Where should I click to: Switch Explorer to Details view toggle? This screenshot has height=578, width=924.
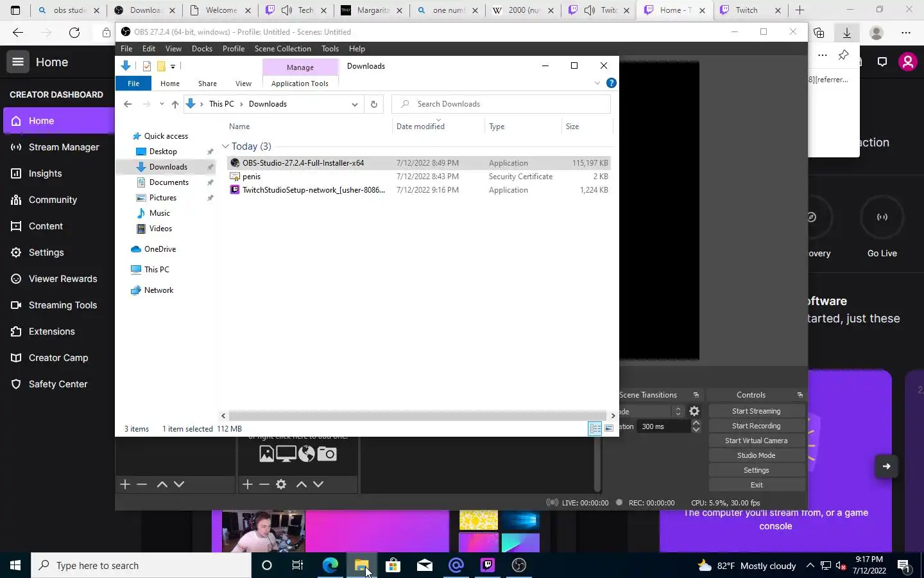pyautogui.click(x=595, y=428)
